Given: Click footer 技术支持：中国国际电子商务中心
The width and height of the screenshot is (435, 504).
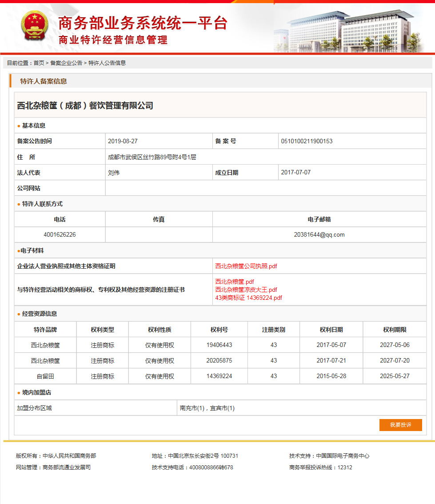Looking at the screenshot, I should coord(329,456).
